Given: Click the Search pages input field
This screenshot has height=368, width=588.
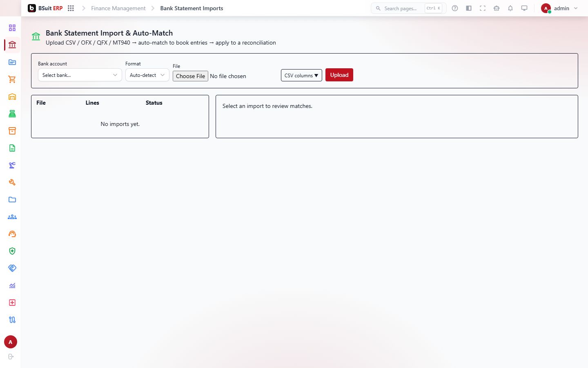Looking at the screenshot, I should click(408, 8).
